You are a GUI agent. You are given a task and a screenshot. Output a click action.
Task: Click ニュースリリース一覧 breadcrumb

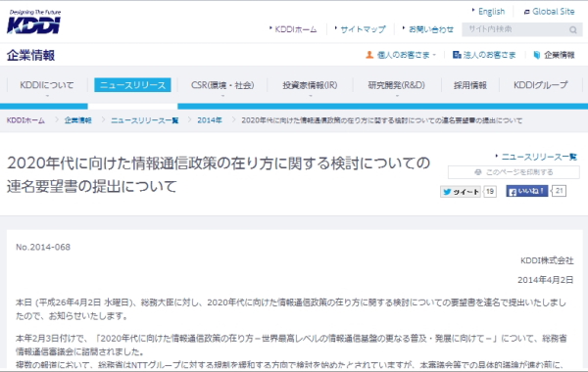(145, 120)
